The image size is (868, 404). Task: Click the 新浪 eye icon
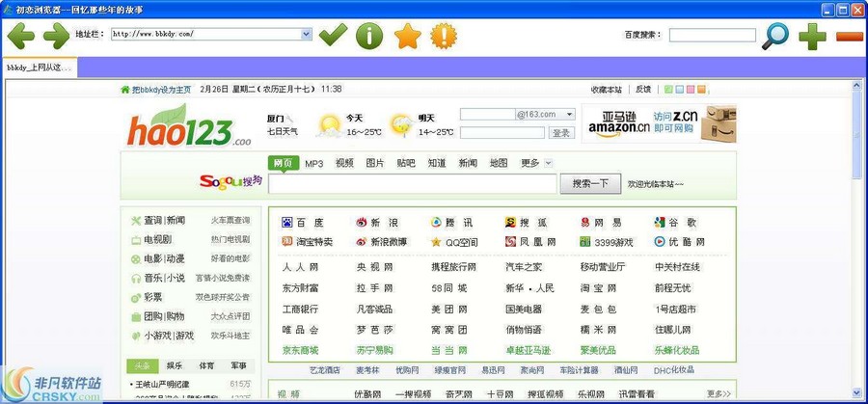click(362, 223)
